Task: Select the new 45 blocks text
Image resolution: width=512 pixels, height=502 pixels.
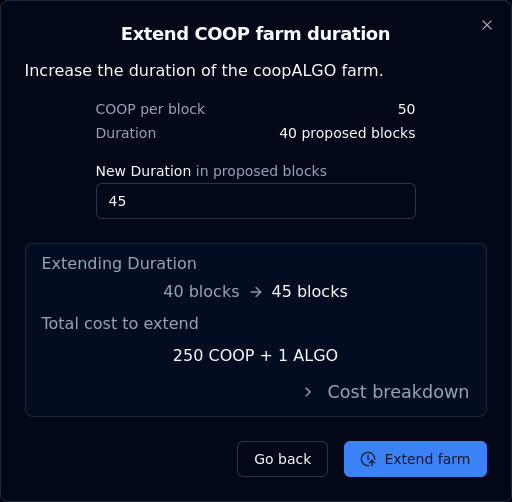Action: [309, 292]
